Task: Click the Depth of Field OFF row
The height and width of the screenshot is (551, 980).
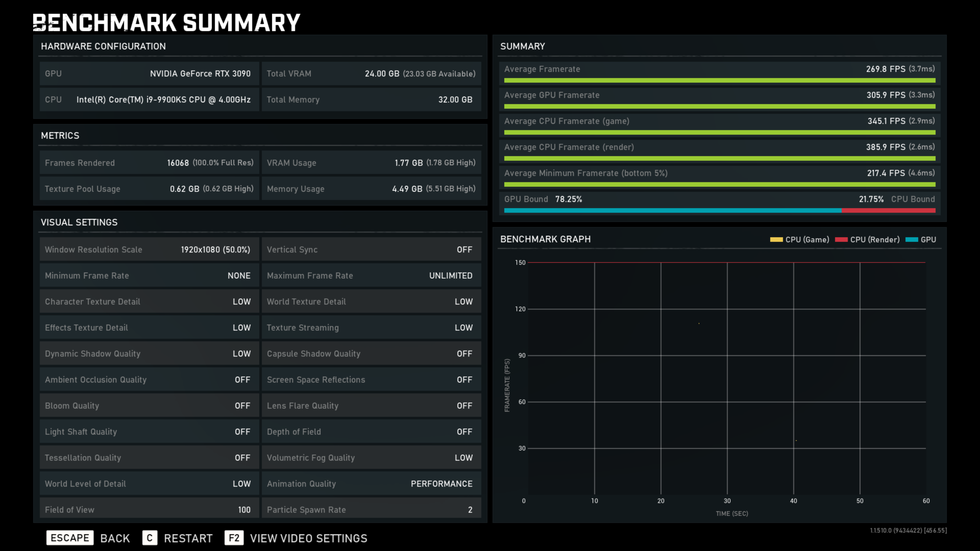Action: tap(371, 432)
